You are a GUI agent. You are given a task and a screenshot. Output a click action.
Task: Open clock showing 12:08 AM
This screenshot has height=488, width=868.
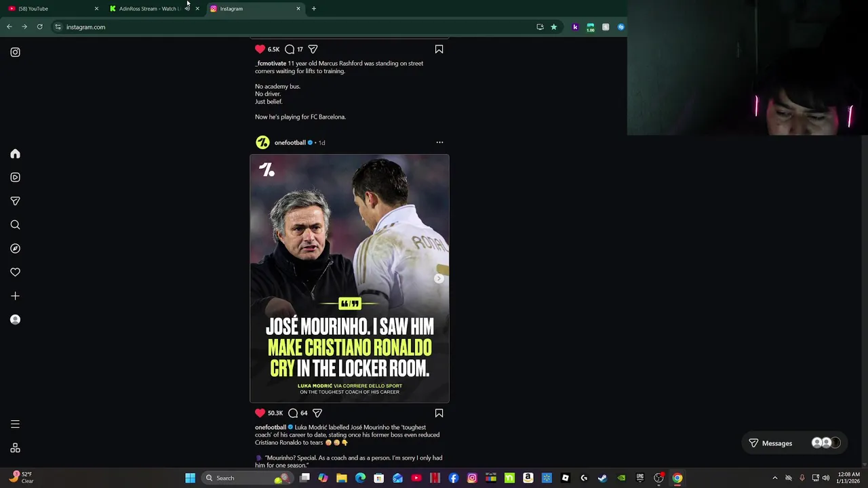[849, 478]
